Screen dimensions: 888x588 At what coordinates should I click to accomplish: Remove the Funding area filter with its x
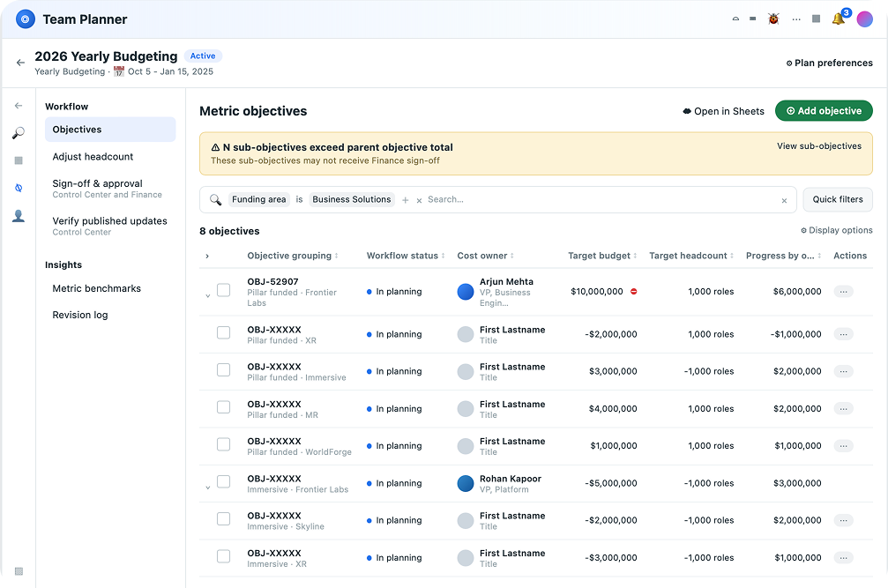click(419, 200)
